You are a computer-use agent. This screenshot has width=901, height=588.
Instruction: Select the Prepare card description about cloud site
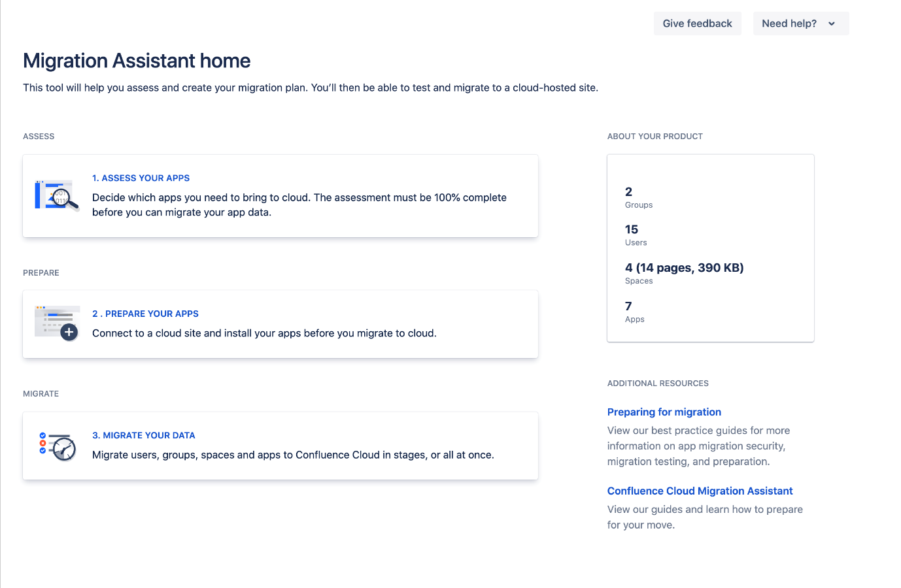pyautogui.click(x=264, y=333)
